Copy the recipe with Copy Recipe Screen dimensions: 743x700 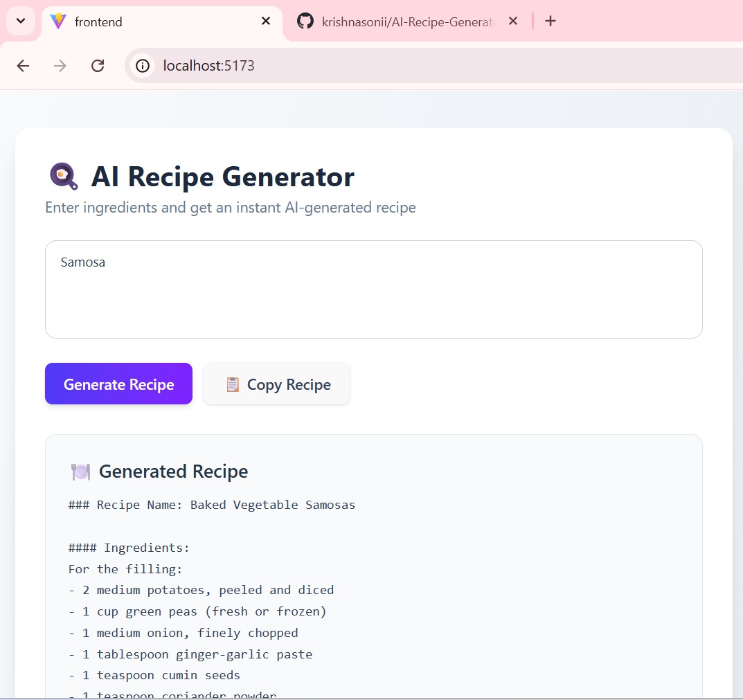point(277,384)
